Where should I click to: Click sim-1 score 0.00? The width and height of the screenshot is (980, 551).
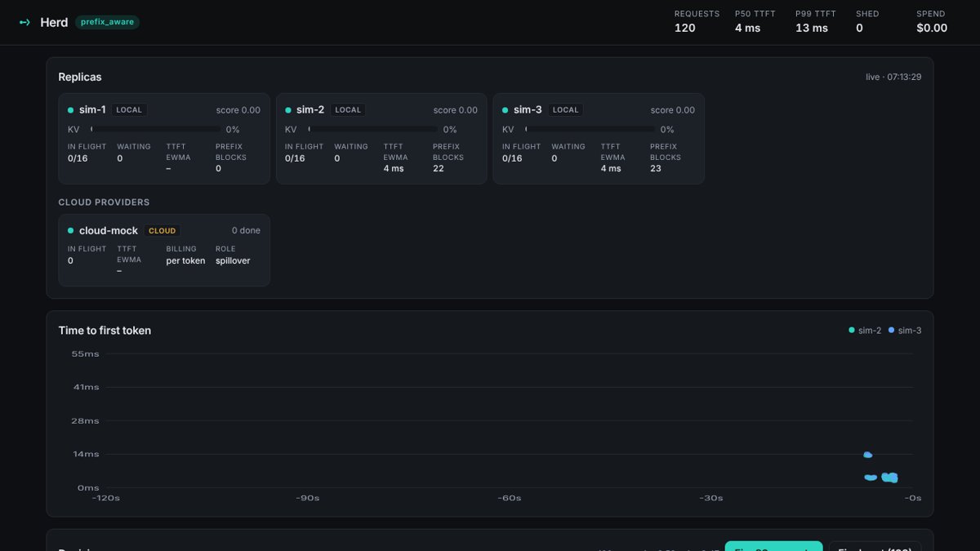[238, 110]
